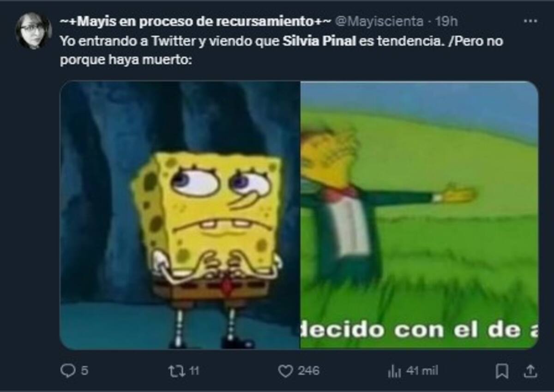
Task: Click the 246 likes count
Action: coord(308,371)
